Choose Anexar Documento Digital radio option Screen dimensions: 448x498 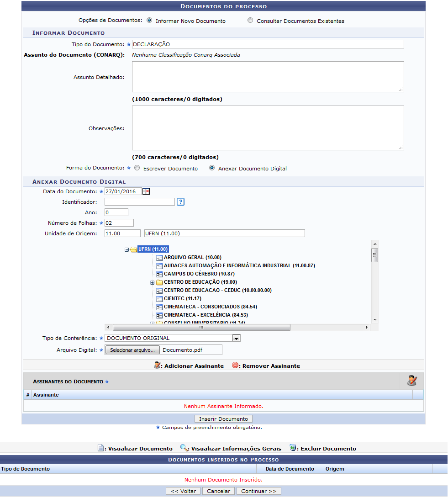tap(212, 168)
